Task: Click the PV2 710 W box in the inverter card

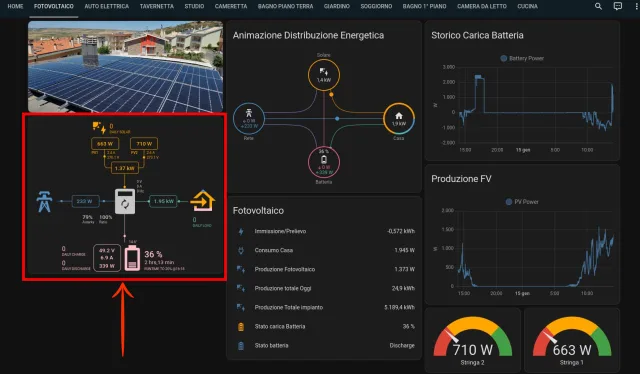Action: pos(144,144)
